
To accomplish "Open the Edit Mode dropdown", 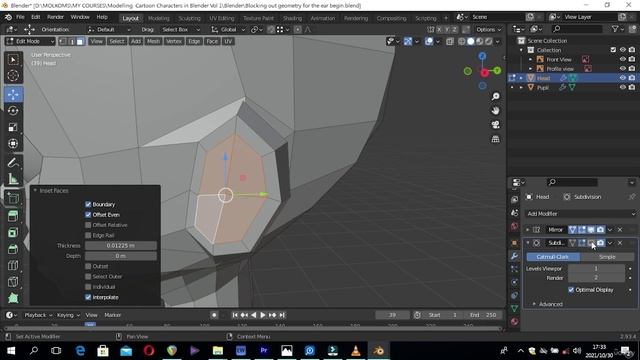I will [x=30, y=41].
